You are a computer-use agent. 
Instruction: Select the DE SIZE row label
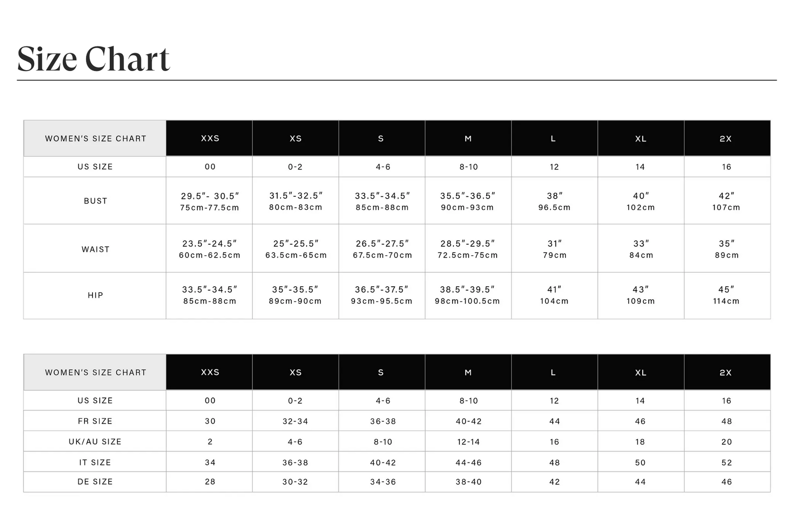click(x=95, y=482)
